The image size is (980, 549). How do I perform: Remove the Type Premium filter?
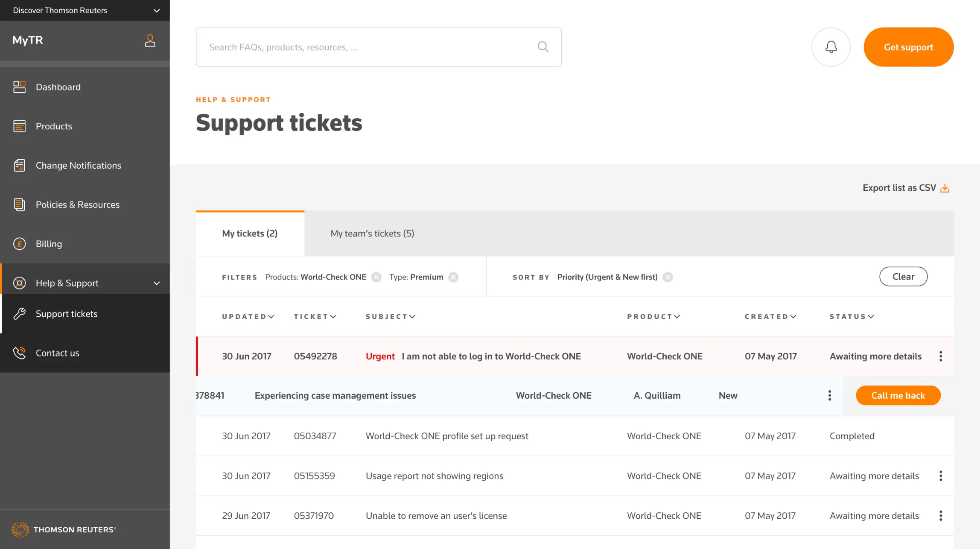click(453, 277)
